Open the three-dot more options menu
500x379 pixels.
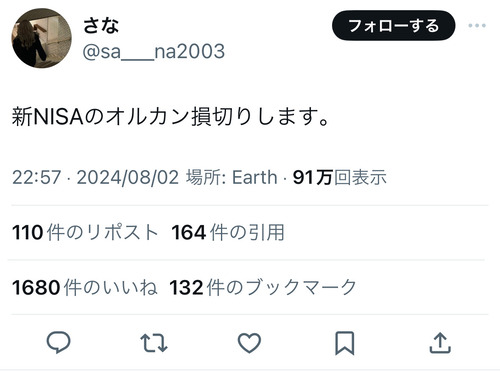(477, 25)
